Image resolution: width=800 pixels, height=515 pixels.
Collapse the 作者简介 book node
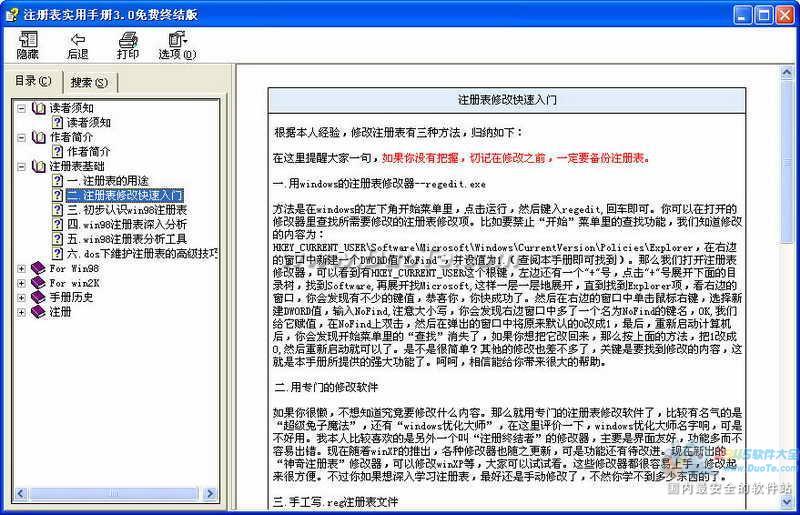pos(21,137)
